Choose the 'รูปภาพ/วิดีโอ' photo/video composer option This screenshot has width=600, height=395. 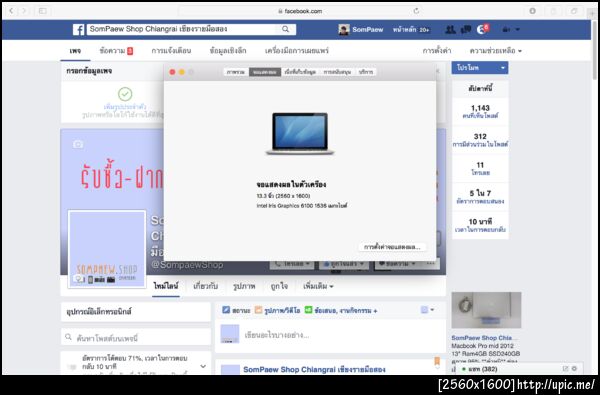coord(277,310)
